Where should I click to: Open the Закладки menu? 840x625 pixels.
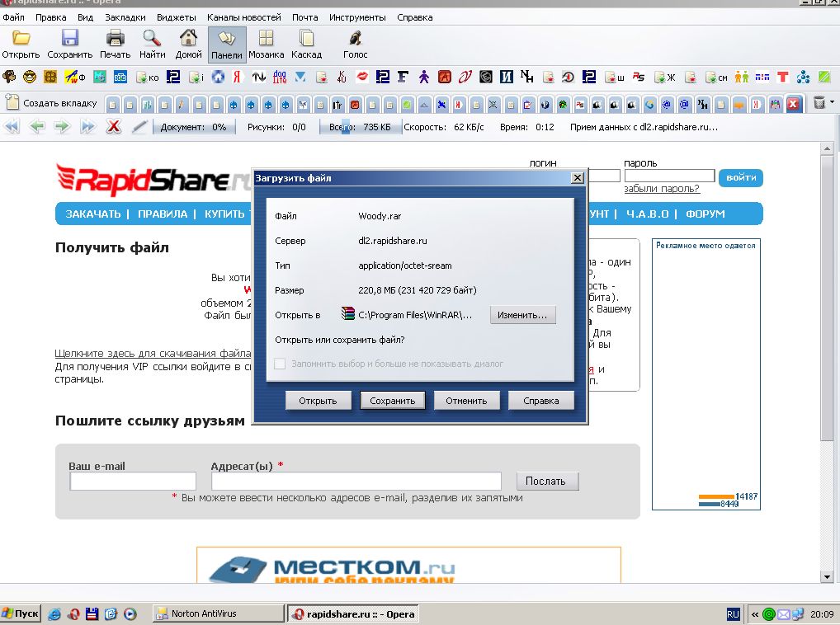point(125,17)
